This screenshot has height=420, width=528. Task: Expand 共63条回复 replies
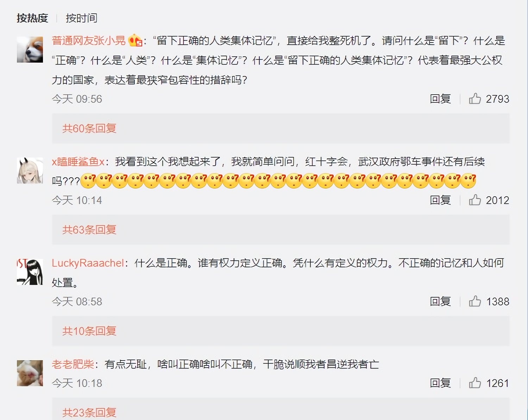tap(89, 230)
